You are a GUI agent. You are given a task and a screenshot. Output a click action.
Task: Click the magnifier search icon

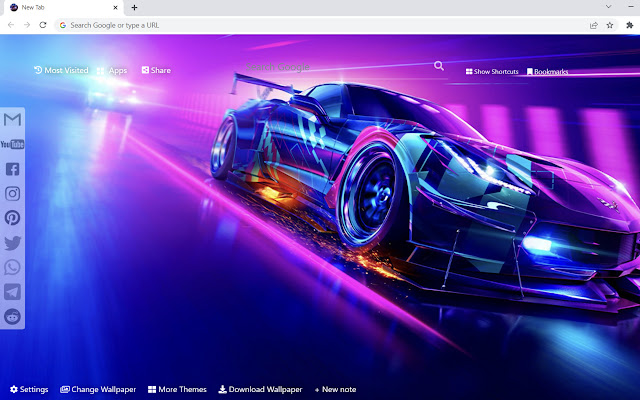point(439,66)
